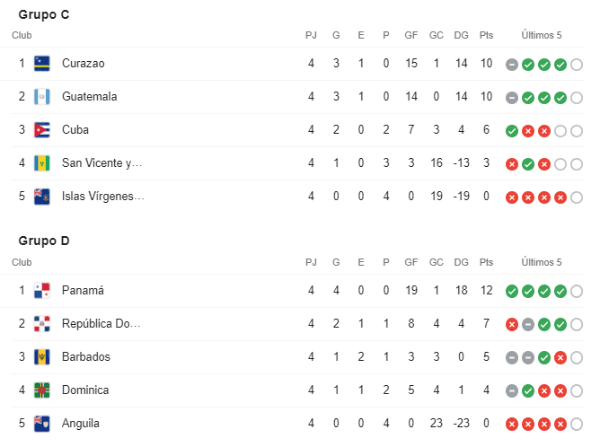Image resolution: width=600 pixels, height=447 pixels.
Task: Click Grupo C's Pts column header
Action: pyautogui.click(x=486, y=35)
